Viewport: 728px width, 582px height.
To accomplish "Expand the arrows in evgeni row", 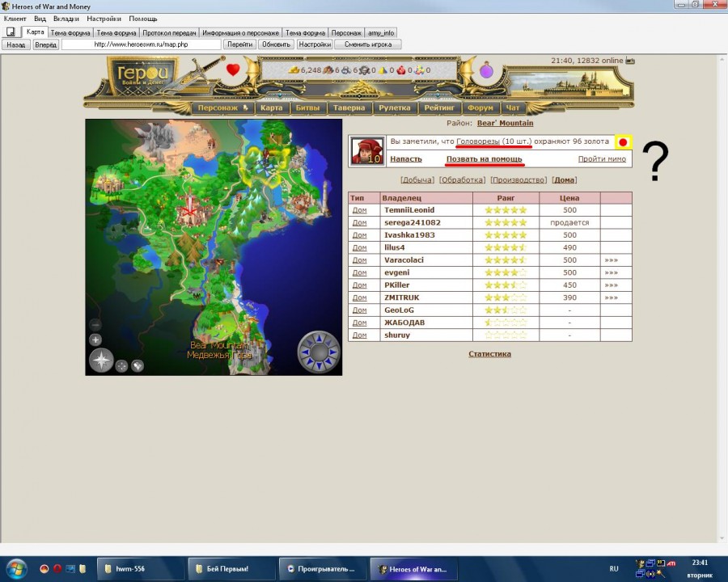I will click(x=611, y=273).
